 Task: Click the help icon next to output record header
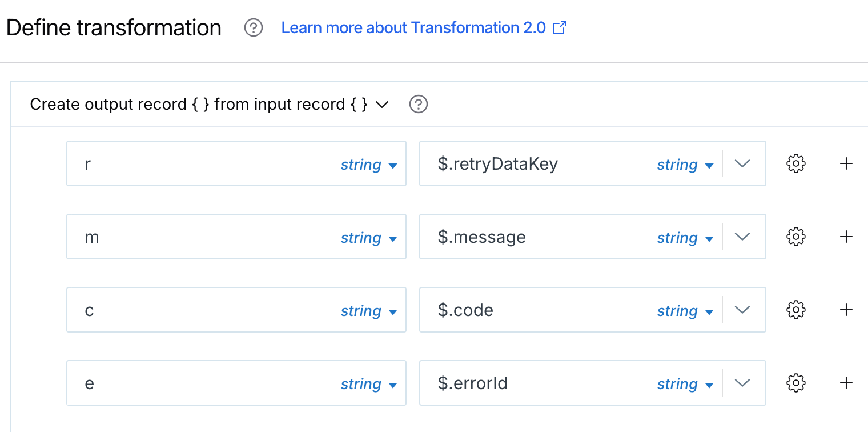(x=418, y=104)
